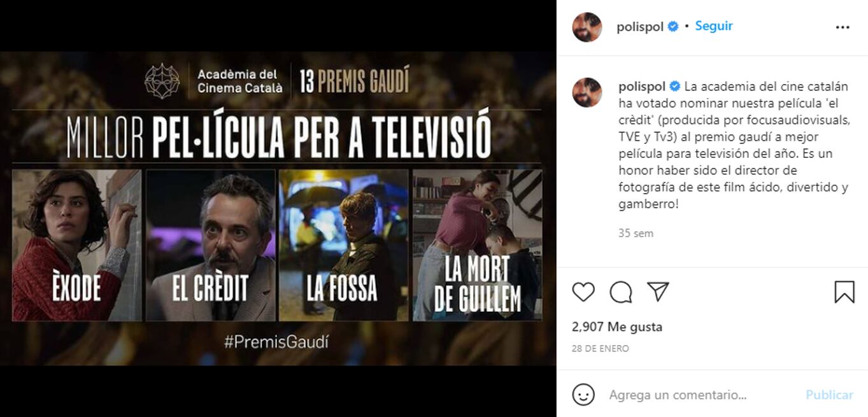868x417 pixels.
Task: Open polispol username in header
Action: pyautogui.click(x=640, y=27)
